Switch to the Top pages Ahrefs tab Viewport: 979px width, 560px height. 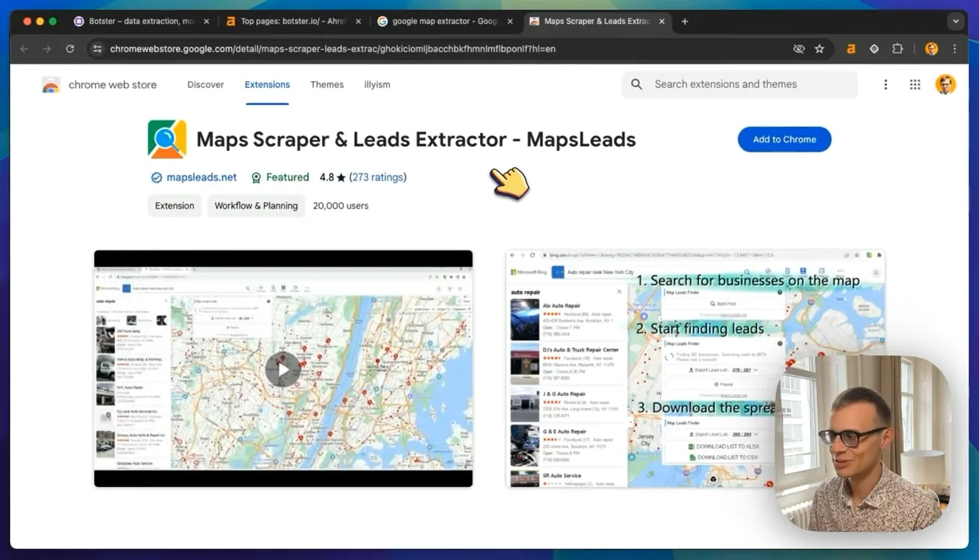coord(293,22)
